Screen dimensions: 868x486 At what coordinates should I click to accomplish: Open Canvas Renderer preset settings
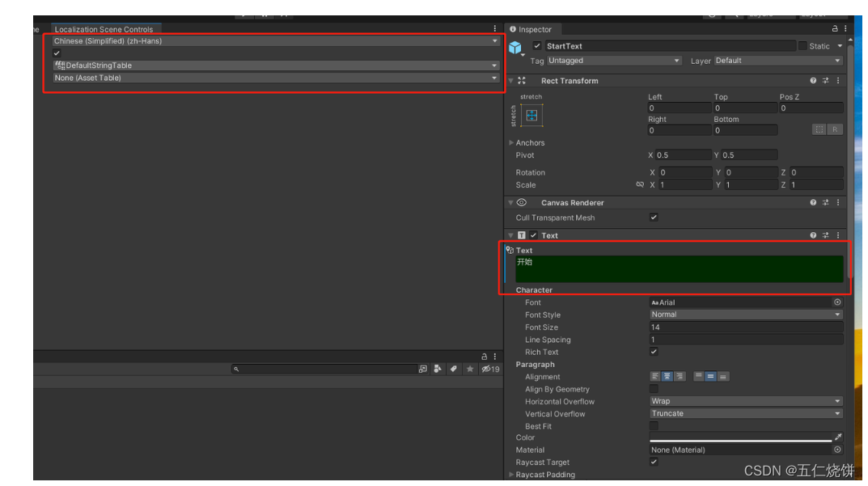[x=825, y=203]
